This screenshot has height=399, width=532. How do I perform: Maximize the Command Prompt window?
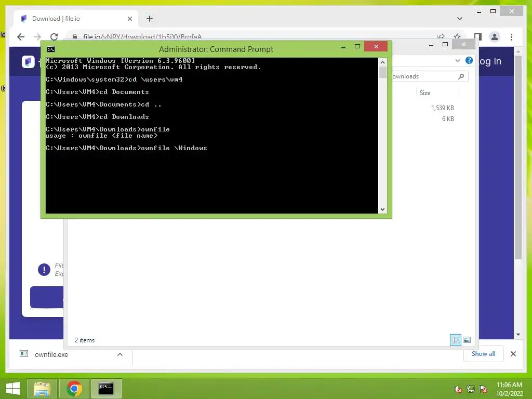pyautogui.click(x=357, y=46)
